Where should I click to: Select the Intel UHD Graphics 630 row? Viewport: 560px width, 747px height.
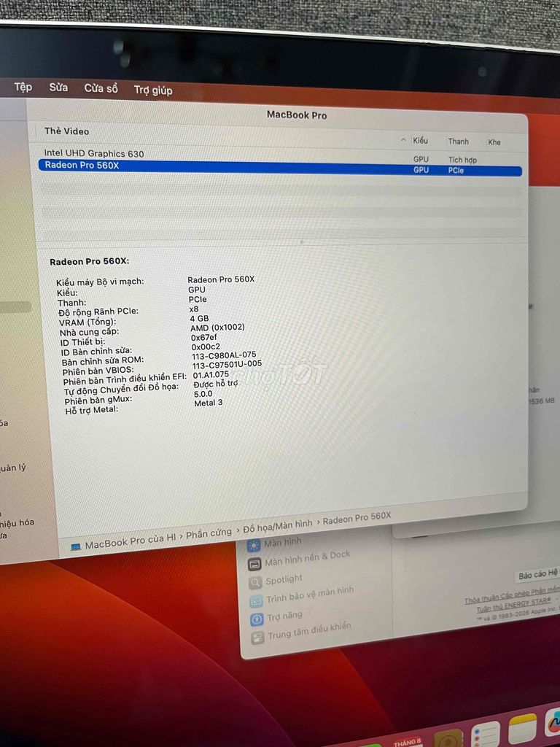tap(281, 156)
